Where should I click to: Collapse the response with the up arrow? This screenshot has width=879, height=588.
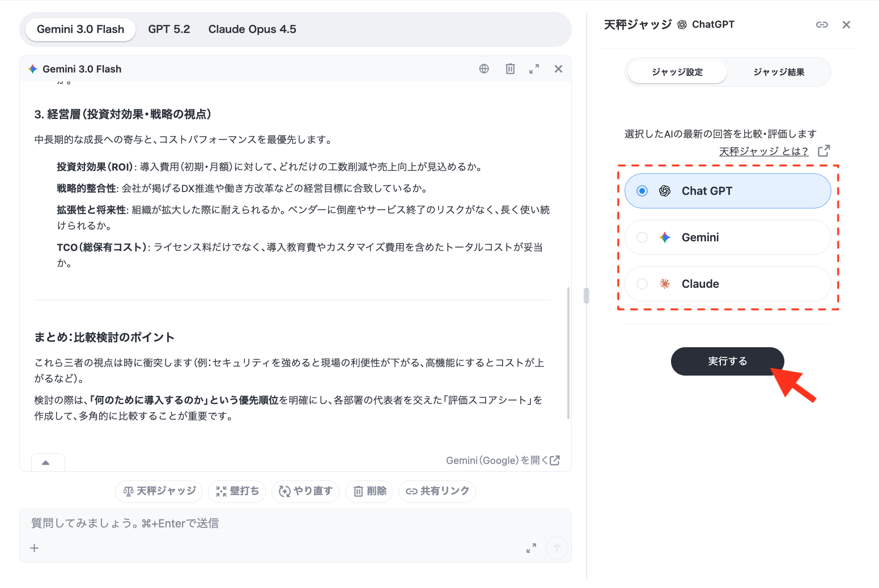(x=46, y=463)
